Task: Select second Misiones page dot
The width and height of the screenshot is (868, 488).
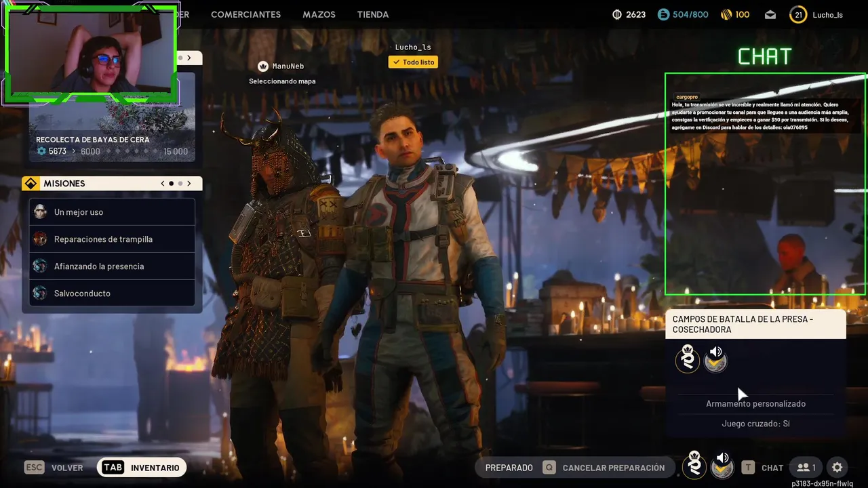Action: coord(180,184)
